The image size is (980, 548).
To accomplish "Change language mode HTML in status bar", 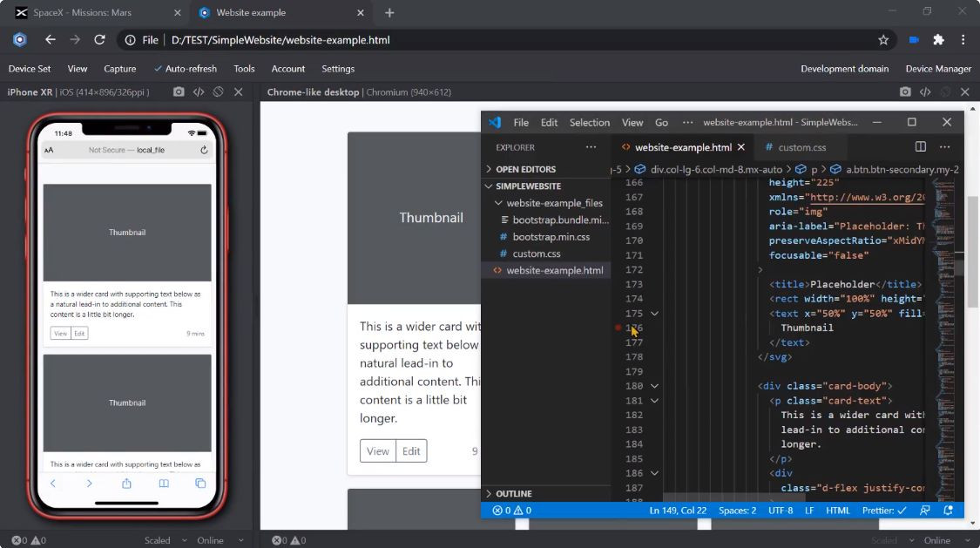I will [x=837, y=511].
